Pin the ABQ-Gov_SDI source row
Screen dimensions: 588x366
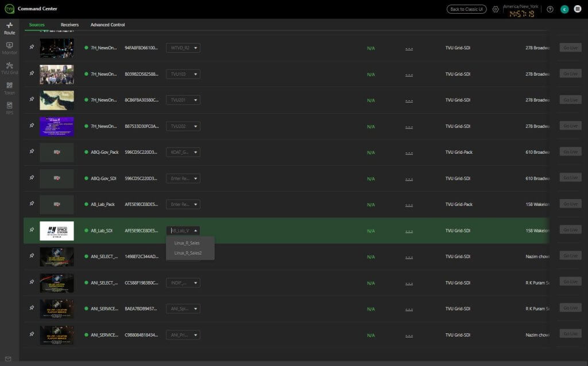[32, 178]
